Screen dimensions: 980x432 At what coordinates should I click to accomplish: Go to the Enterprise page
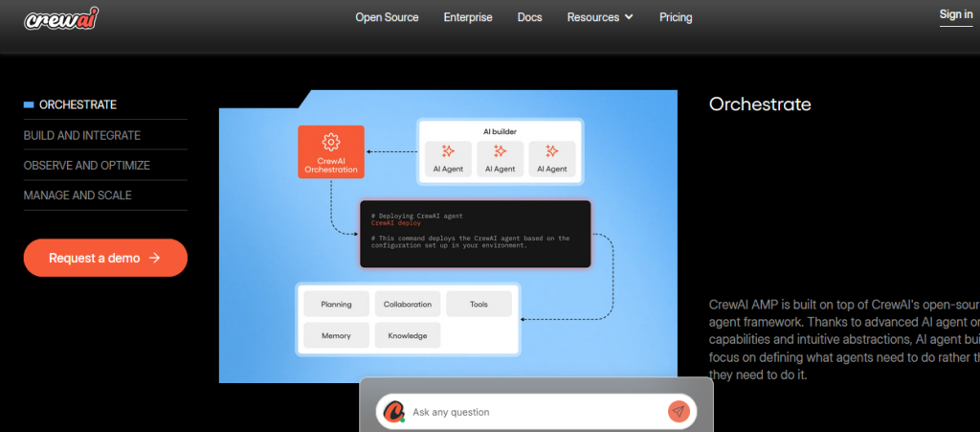tap(468, 17)
